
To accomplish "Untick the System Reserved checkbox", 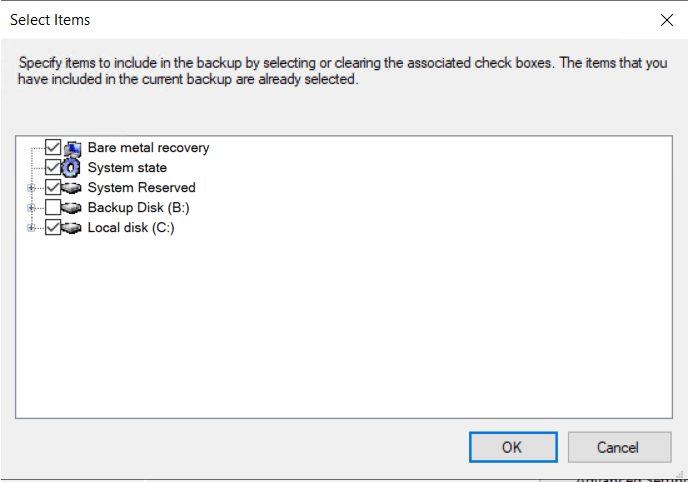I will pos(53,188).
